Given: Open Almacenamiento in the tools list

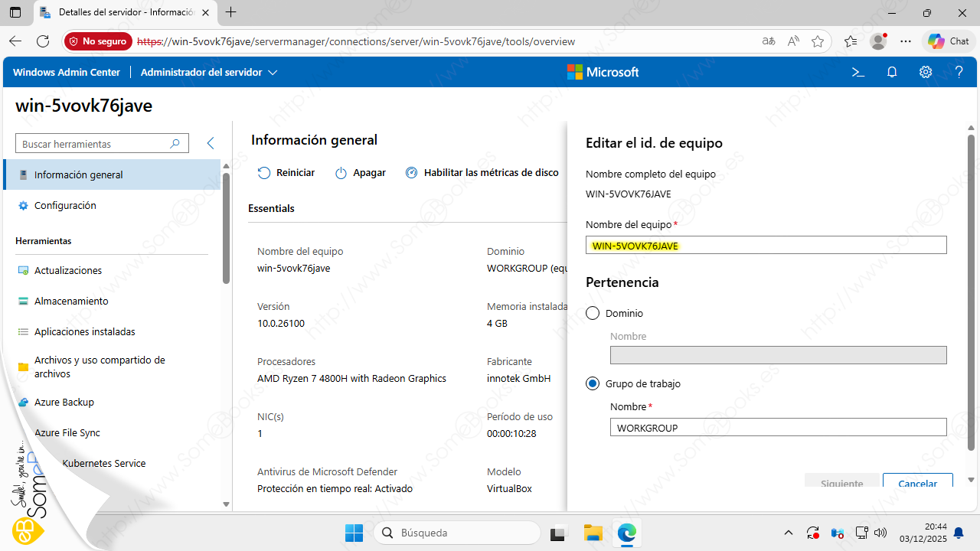Looking at the screenshot, I should tap(71, 301).
